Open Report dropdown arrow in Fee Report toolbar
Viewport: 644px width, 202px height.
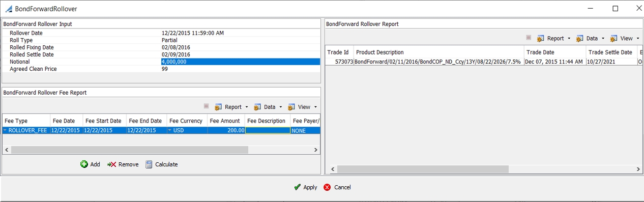coord(247,107)
